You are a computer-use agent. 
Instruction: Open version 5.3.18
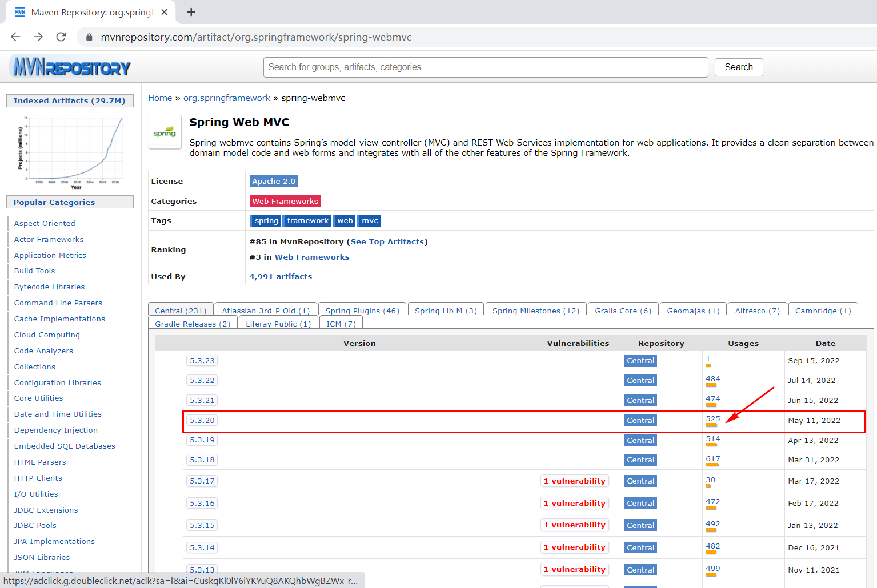tap(202, 460)
